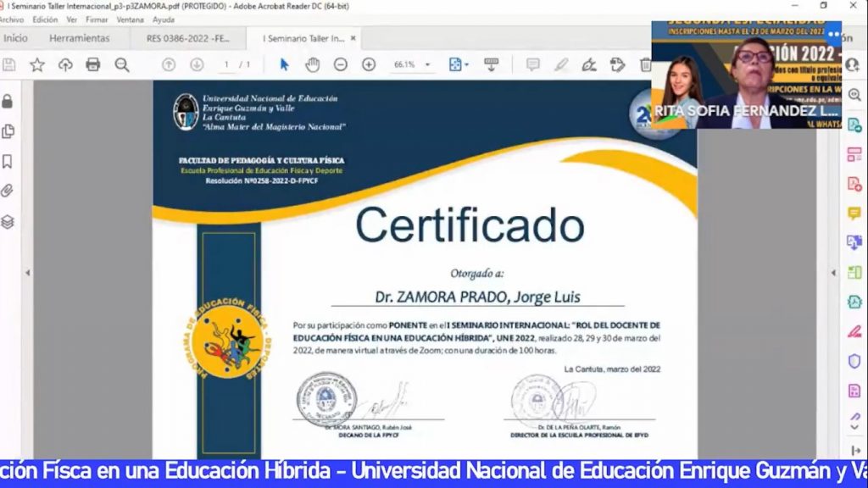Click the Save file icon in toolbar
Image resolution: width=868 pixels, height=488 pixels.
[8, 64]
